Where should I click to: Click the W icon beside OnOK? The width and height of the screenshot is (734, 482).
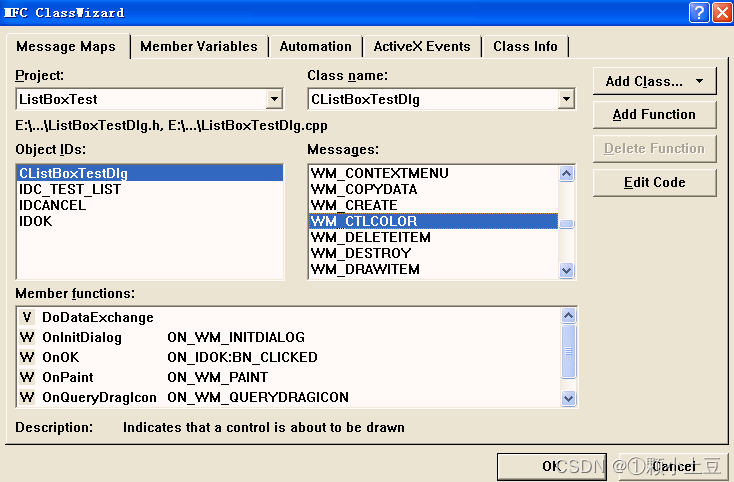tap(27, 358)
